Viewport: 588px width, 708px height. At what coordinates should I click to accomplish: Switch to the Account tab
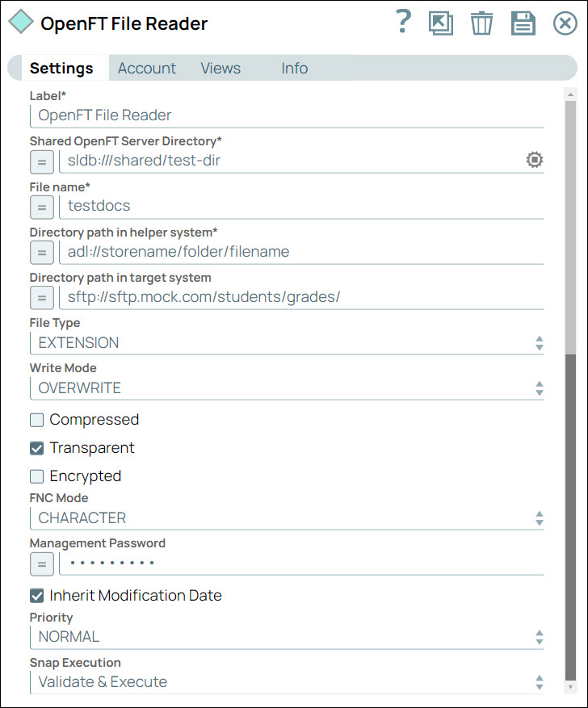(146, 68)
